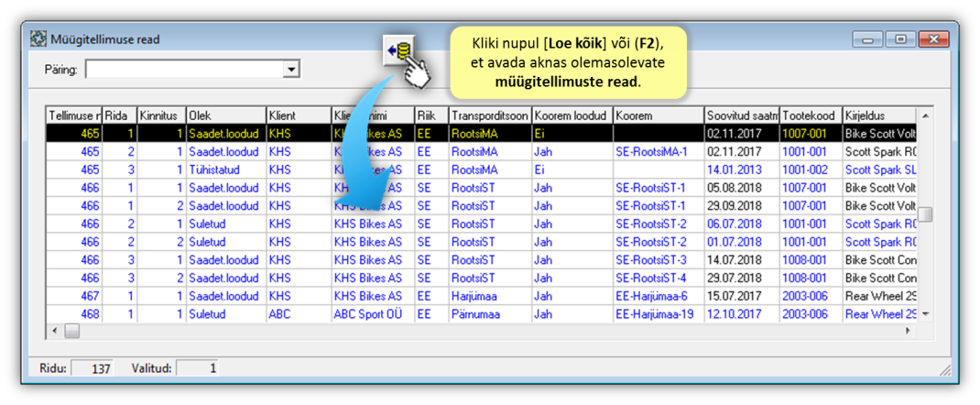
Task: Click the horizontal scrollbar left arrow
Action: tap(54, 331)
